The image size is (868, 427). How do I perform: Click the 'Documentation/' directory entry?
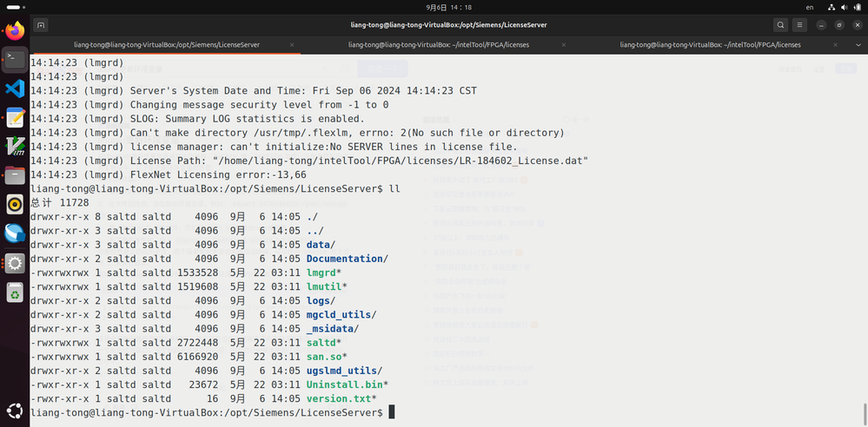pos(347,259)
